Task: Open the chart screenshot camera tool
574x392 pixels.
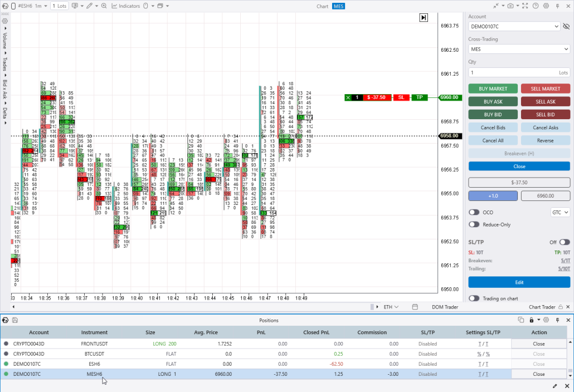Action: [x=510, y=6]
